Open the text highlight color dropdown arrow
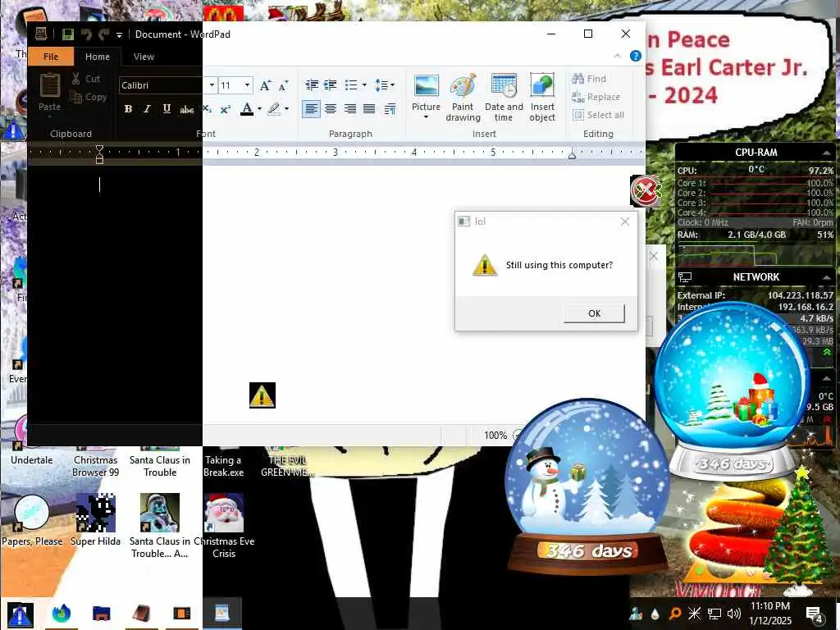 click(x=286, y=109)
